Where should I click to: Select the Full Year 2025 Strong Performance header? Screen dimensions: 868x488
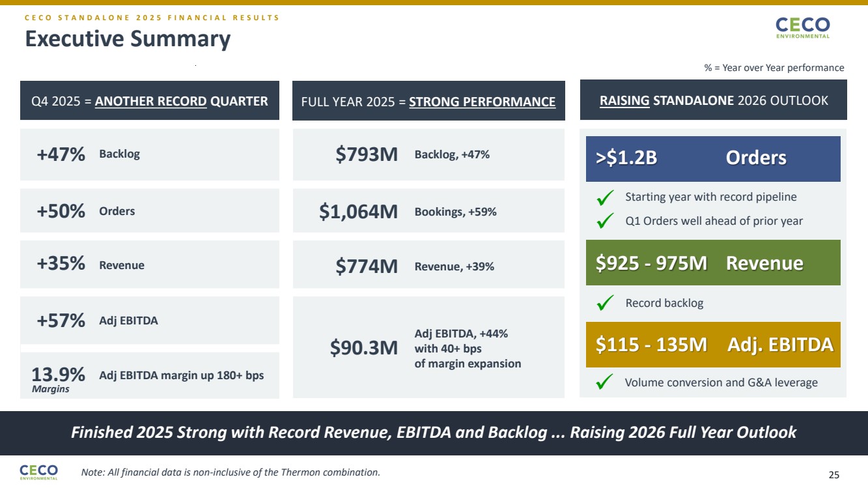click(428, 101)
